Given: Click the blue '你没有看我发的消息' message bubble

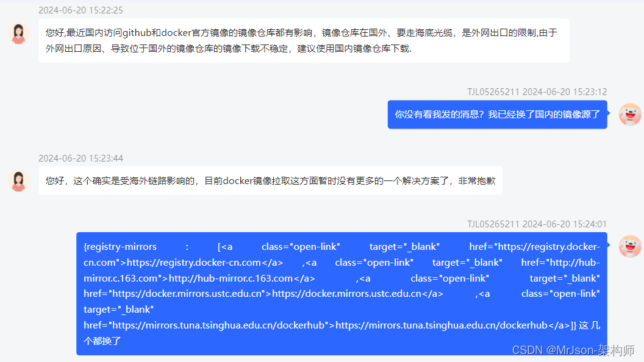Looking at the screenshot, I should (x=497, y=115).
